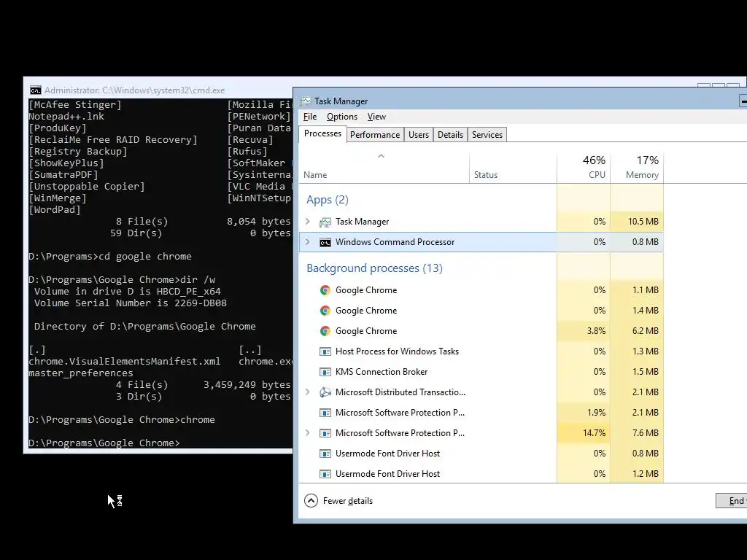Open the File menu
Viewport: 747px width, 560px height.
coord(309,117)
